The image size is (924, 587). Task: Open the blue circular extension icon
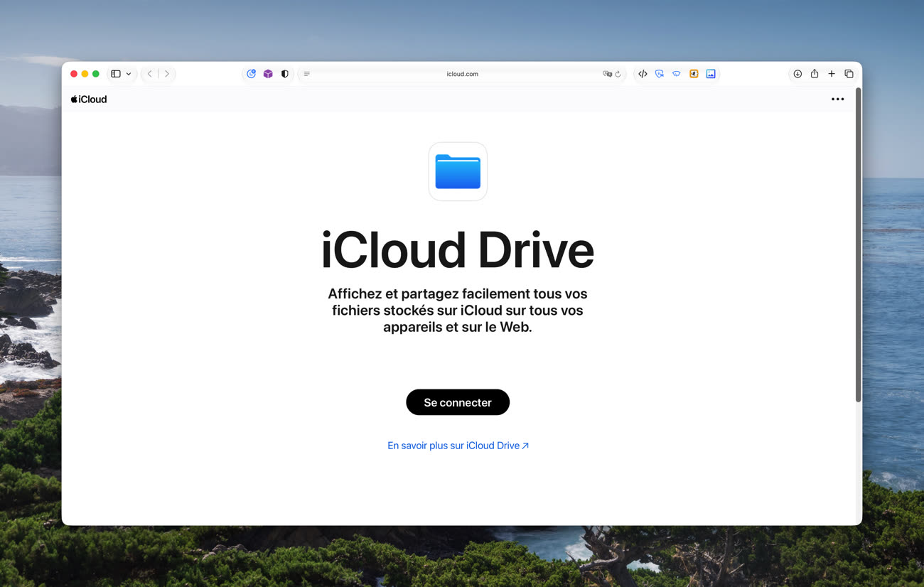pos(251,74)
